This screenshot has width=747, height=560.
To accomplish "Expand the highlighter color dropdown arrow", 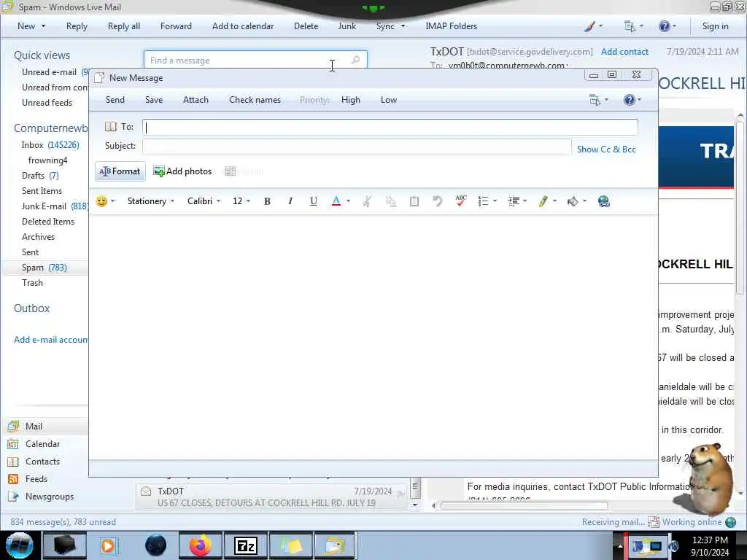I will pos(554,201).
